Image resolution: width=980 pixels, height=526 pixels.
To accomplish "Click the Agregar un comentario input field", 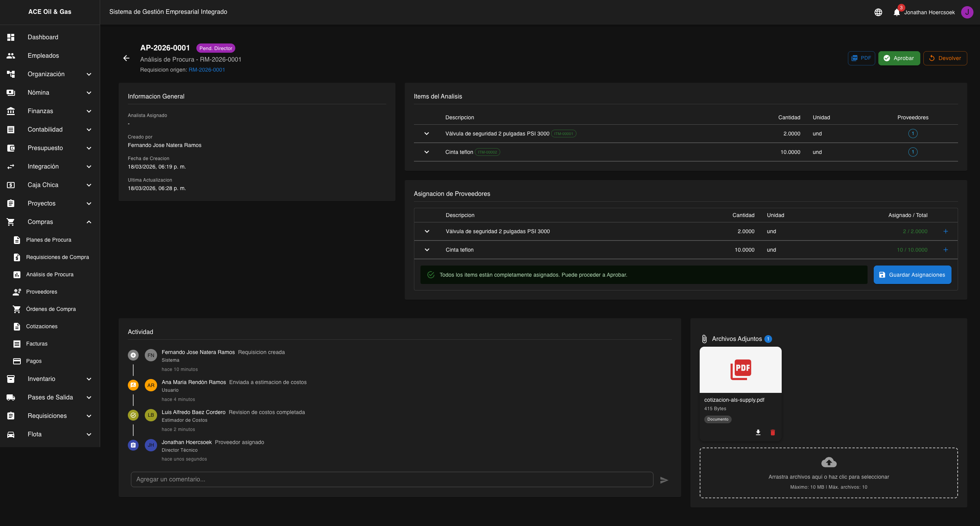I will [392, 479].
